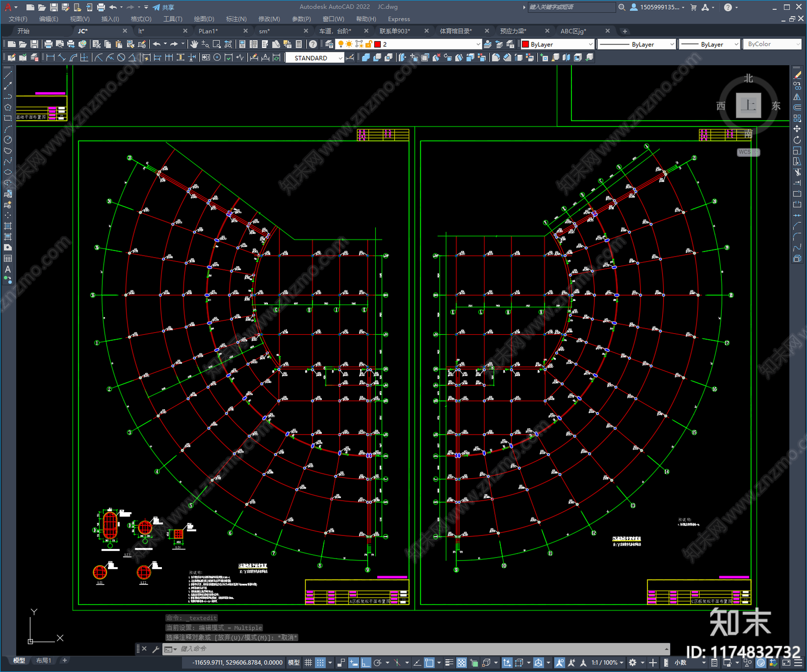The height and width of the screenshot is (672, 807).
Task: Select the Hatch tool in left toolbar
Action: coord(8,226)
